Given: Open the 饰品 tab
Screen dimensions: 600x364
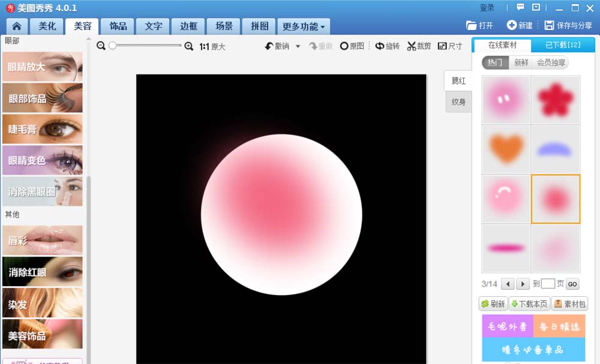Looking at the screenshot, I should tap(118, 26).
